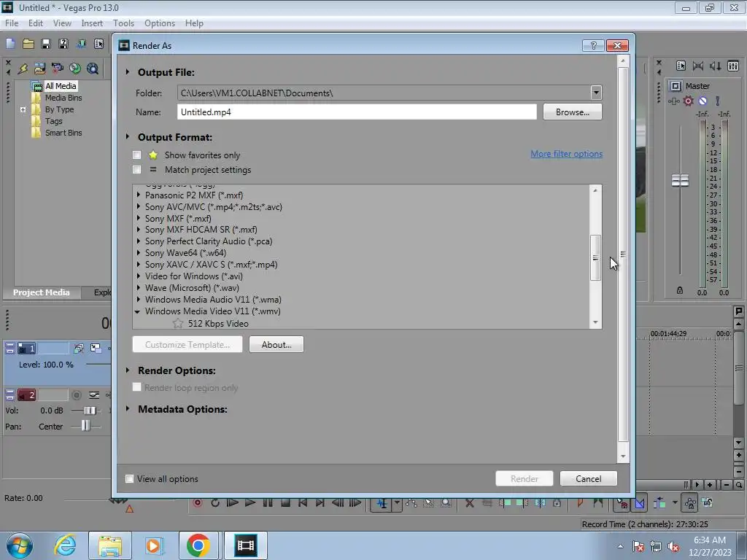
Task: Click the Get Media from Web globe icon
Action: click(x=93, y=69)
